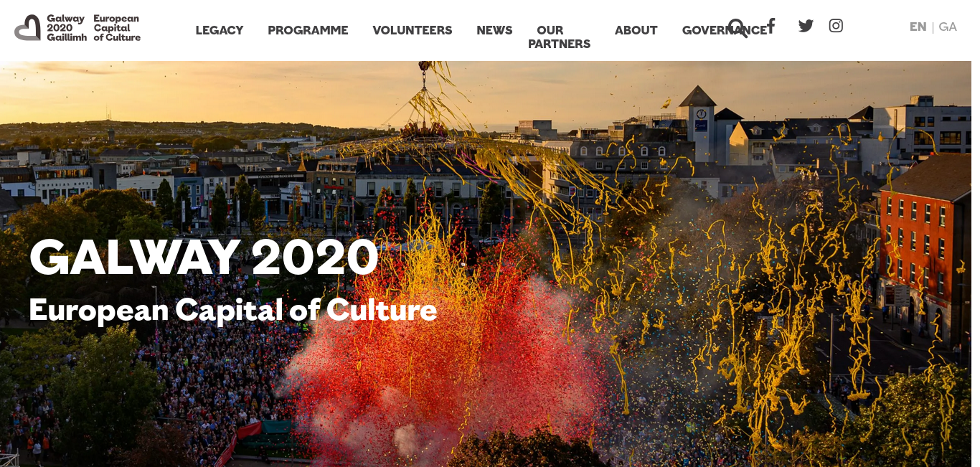Open the Twitter bird icon

coord(806,26)
